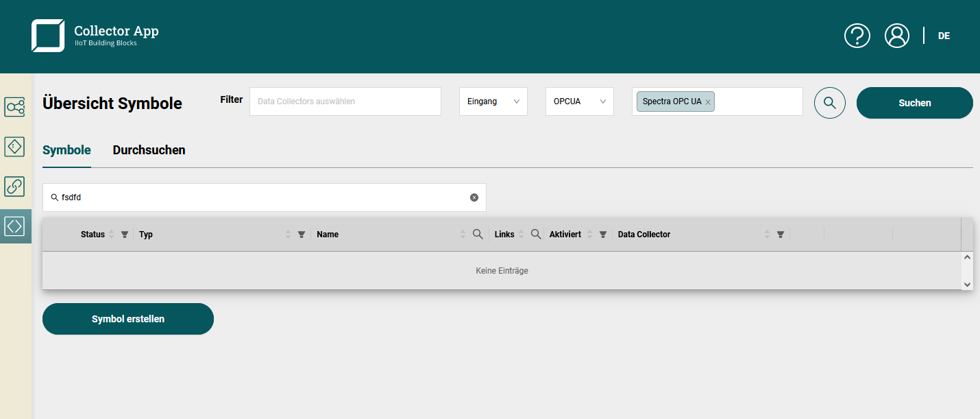Open the network nodes sidebar icon
Viewport: 980px width, 419px height.
coord(15,107)
